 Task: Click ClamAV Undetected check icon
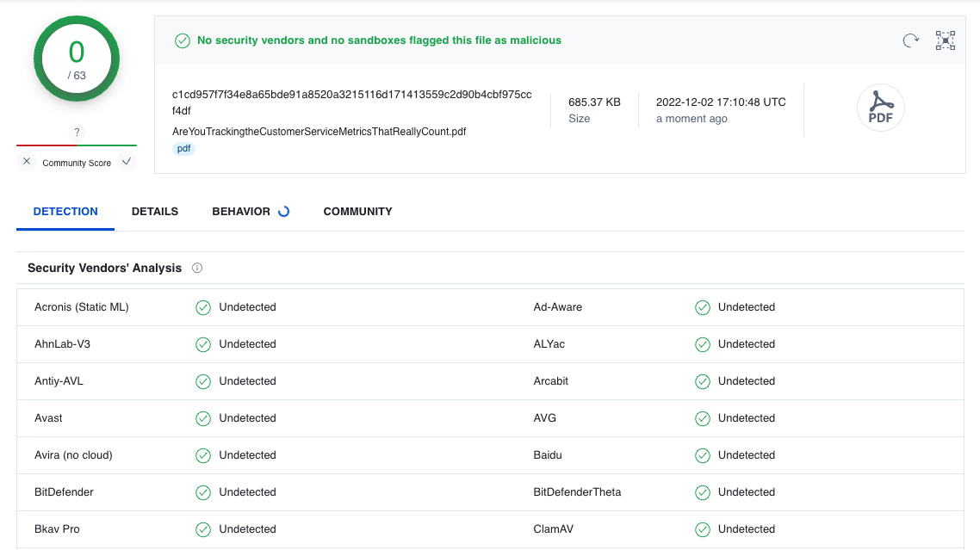[703, 529]
